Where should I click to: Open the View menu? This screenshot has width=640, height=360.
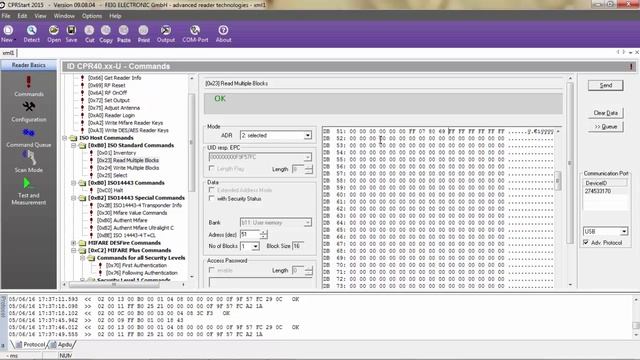(40, 16)
